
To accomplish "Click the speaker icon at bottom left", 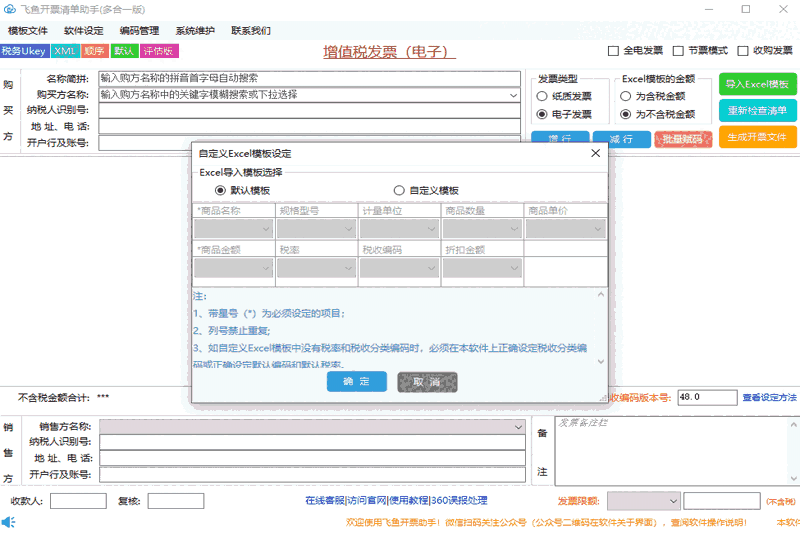I will coord(8,522).
